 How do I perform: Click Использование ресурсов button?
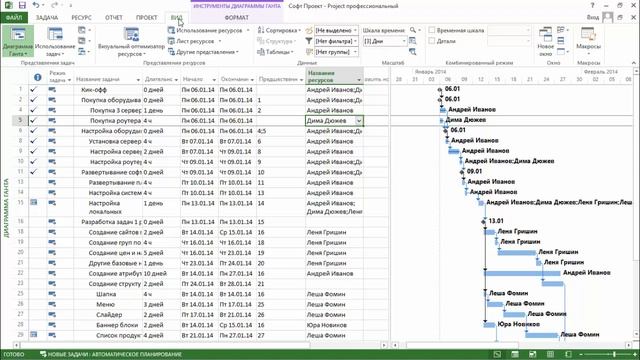click(209, 31)
